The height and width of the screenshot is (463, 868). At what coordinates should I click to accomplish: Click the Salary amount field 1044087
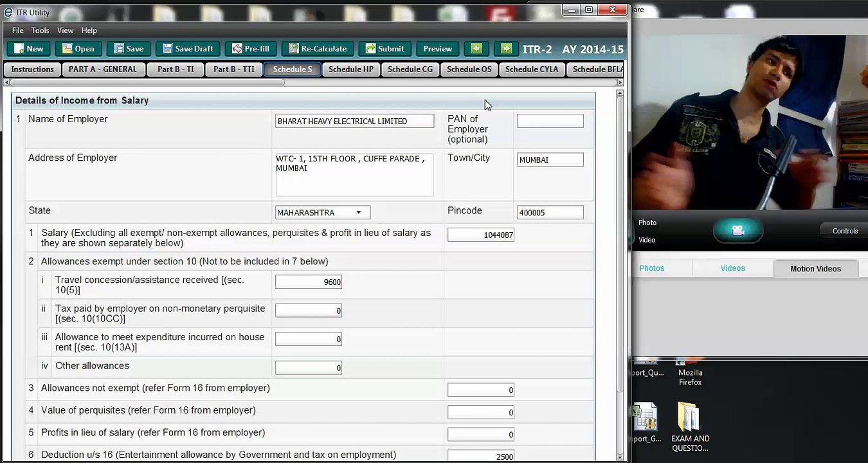480,235
